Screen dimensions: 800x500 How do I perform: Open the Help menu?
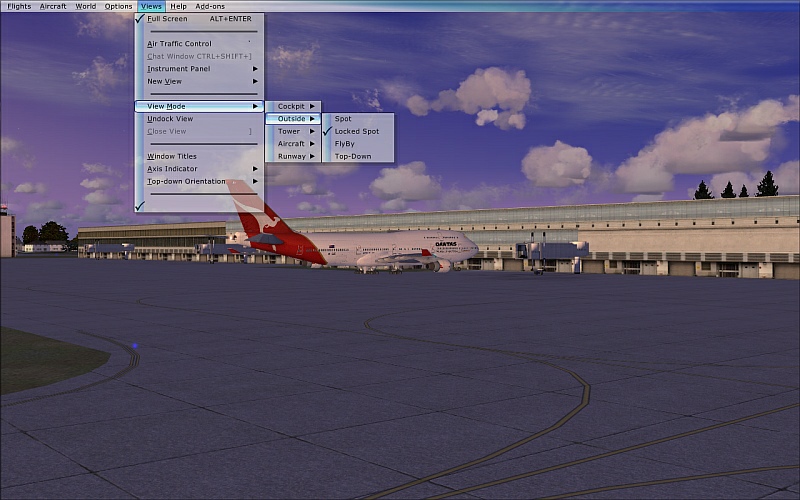pyautogui.click(x=178, y=6)
